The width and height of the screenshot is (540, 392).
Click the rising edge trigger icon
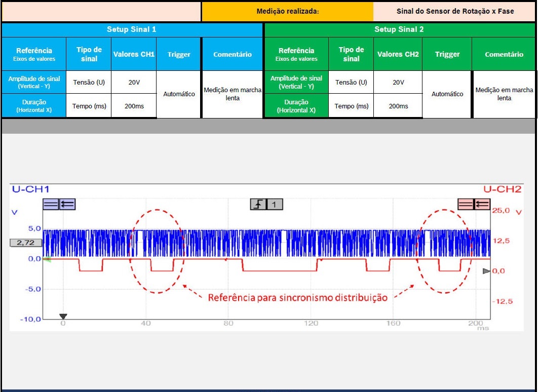pos(258,204)
